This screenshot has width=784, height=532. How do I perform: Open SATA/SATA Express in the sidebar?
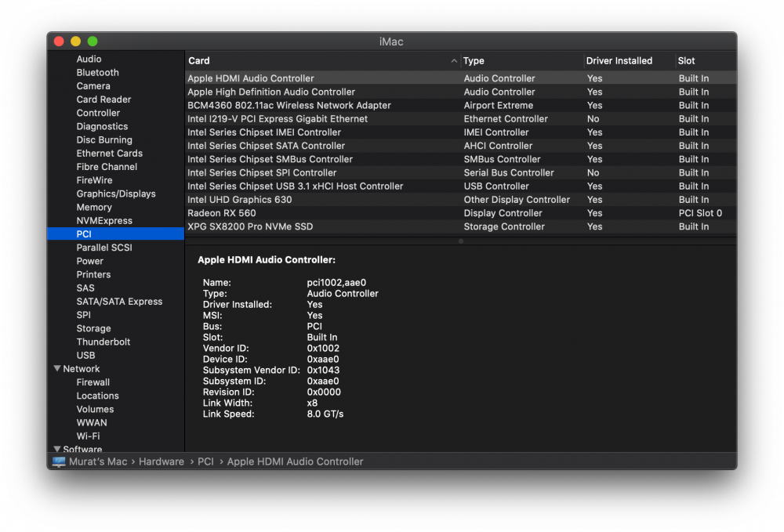tap(119, 302)
